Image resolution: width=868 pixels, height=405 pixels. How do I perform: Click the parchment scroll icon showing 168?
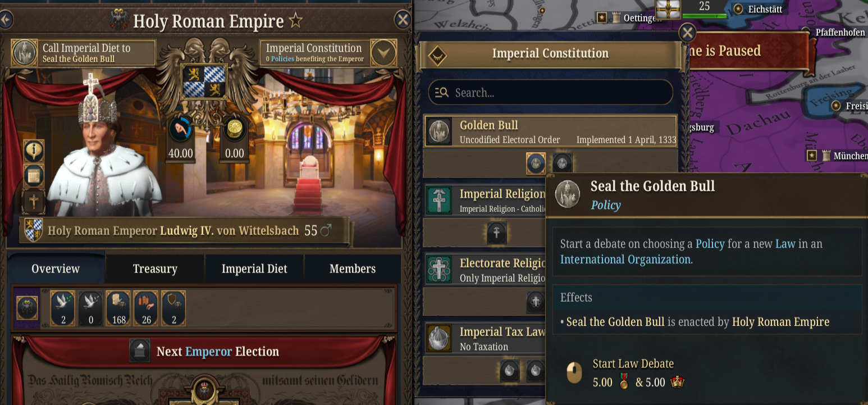pyautogui.click(x=118, y=308)
